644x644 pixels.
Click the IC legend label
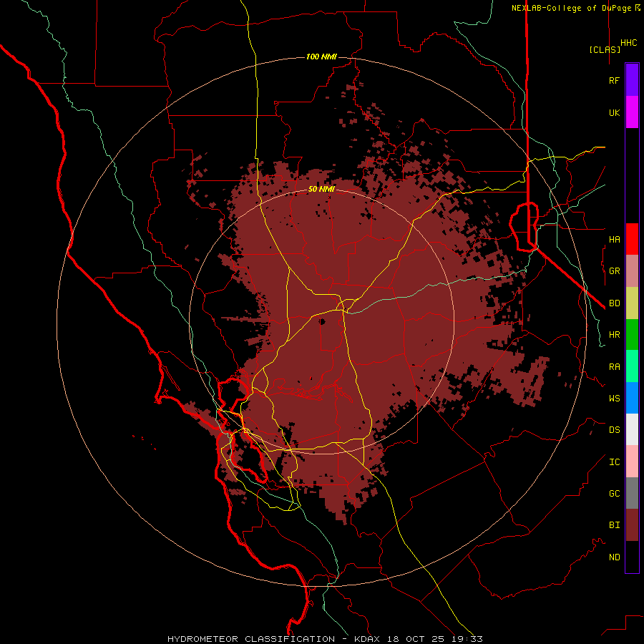[614, 462]
